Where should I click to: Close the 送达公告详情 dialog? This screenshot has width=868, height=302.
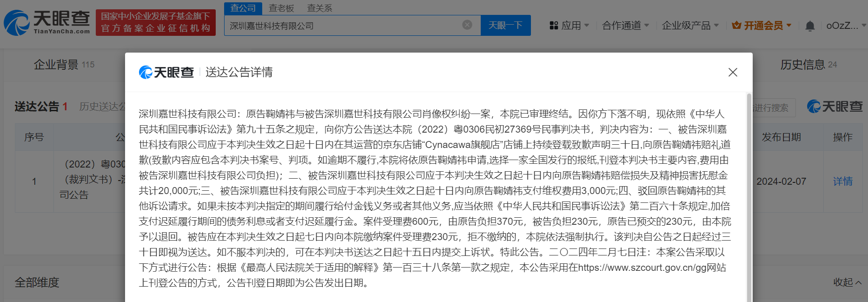pyautogui.click(x=733, y=72)
